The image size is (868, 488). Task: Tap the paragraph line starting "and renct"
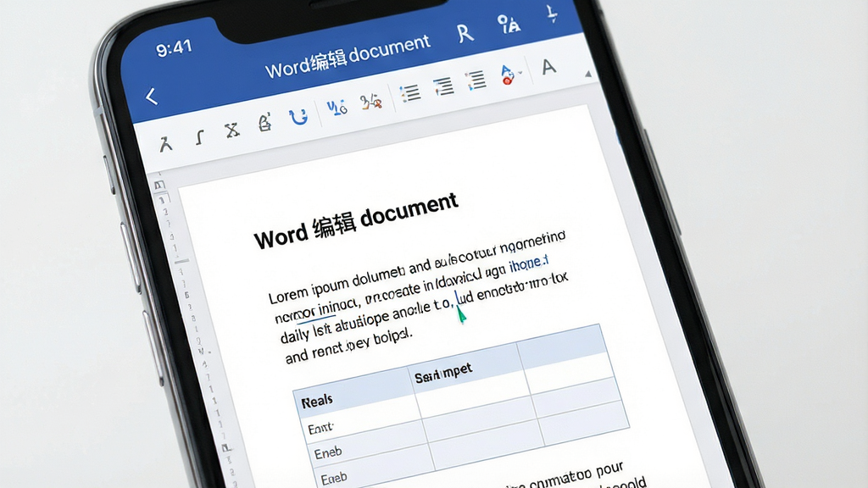[349, 347]
